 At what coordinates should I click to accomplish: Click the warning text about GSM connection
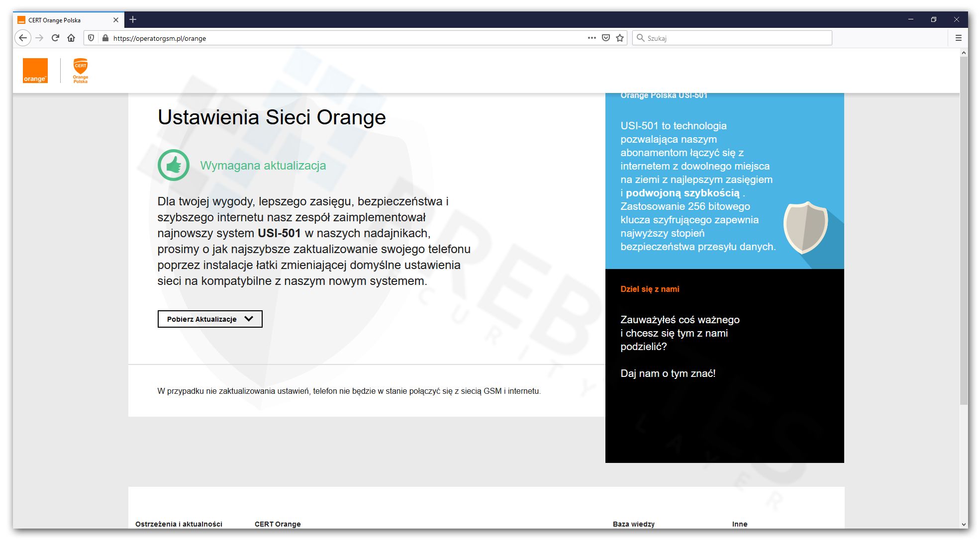(x=349, y=391)
